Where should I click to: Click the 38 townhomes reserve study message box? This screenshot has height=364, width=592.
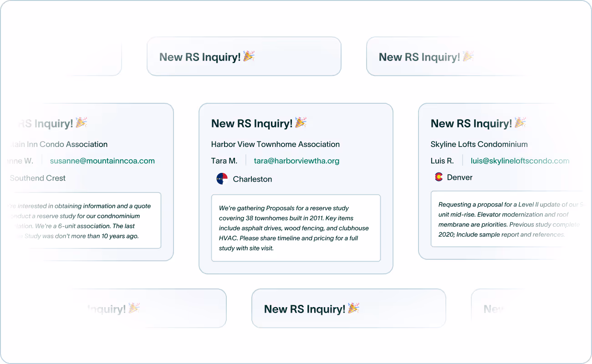point(296,228)
